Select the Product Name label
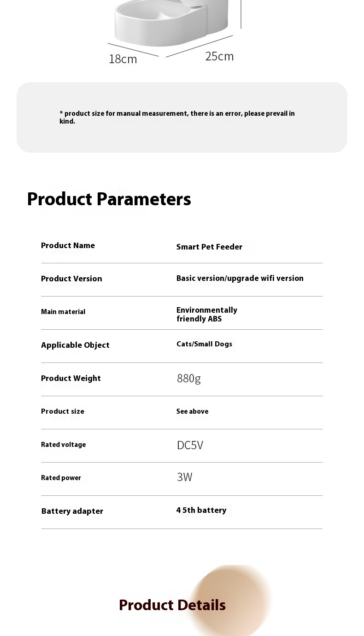 [x=68, y=245]
